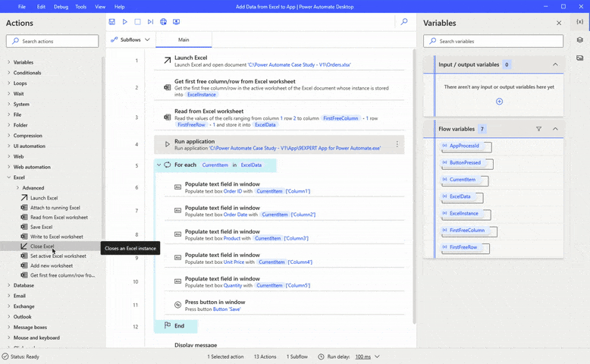Select the FirstFreeRow flow variable in the Variables panel
The width and height of the screenshot is (590, 364).
(x=463, y=247)
